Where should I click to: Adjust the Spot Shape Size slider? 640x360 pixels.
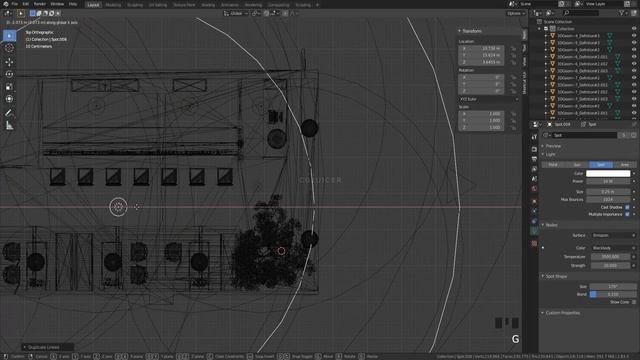click(x=613, y=287)
